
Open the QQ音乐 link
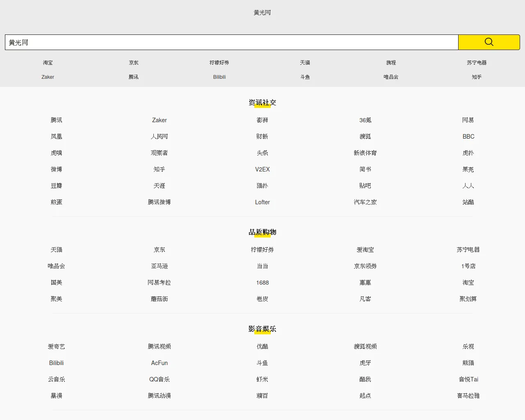160,379
